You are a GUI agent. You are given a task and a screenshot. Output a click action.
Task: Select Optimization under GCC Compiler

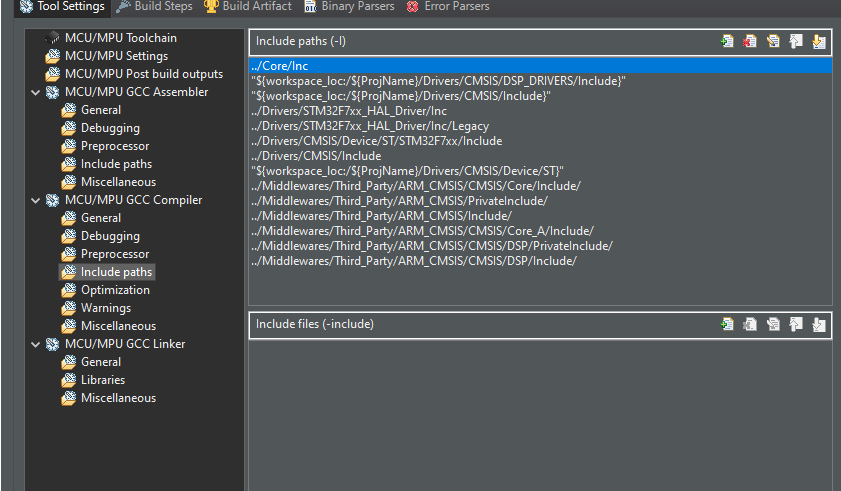click(x=115, y=290)
